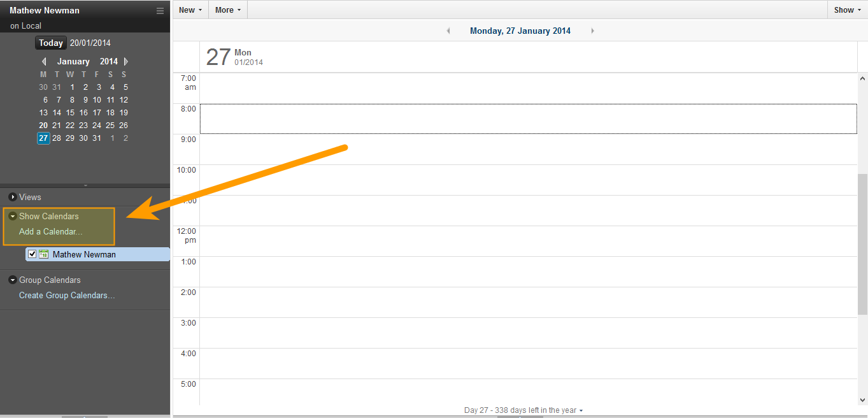This screenshot has height=418, width=868.
Task: Go to next day in header
Action: pos(592,31)
